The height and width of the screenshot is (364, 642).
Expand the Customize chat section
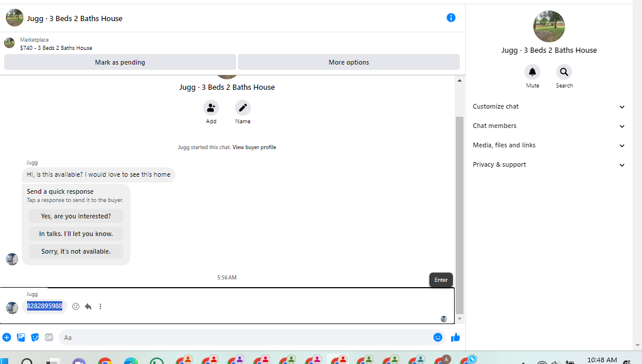click(x=549, y=106)
